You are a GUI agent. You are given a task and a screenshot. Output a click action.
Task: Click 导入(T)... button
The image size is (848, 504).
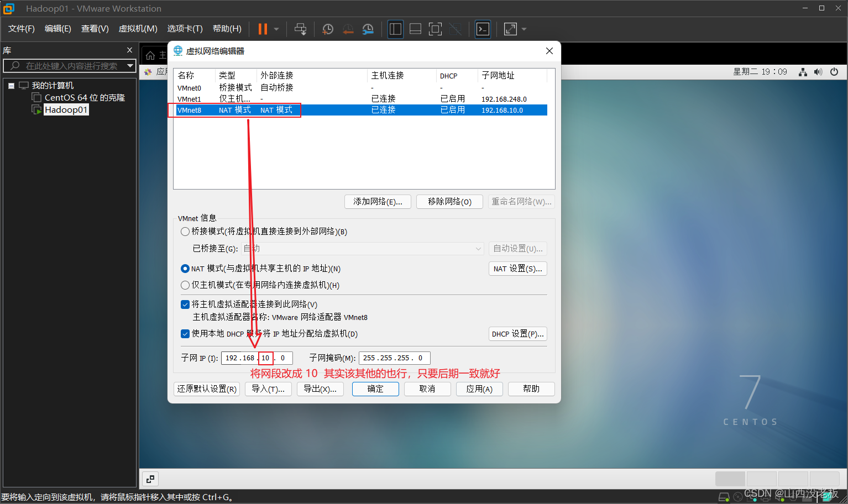tap(268, 389)
